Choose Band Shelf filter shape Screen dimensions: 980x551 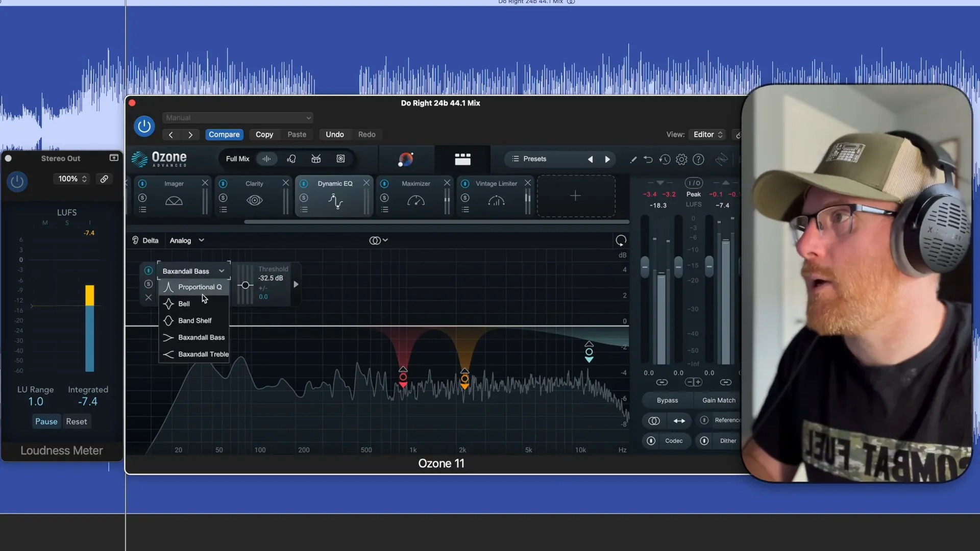194,321
